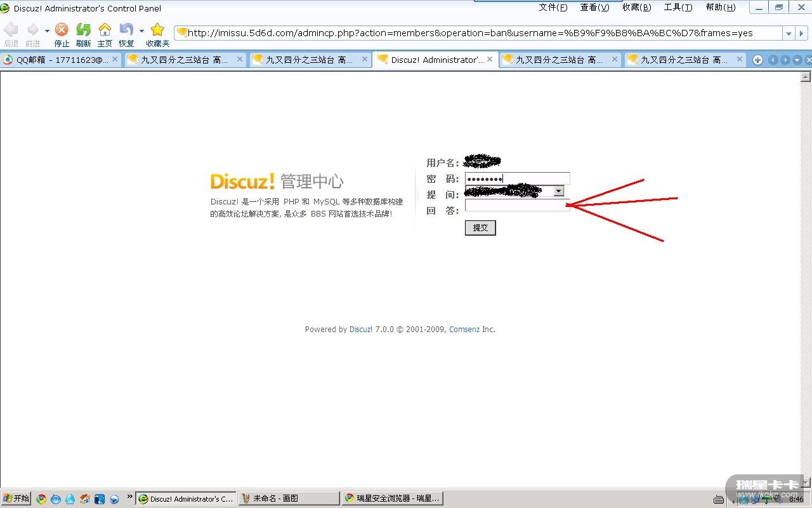
Task: Select the Discuz! Administrator's tab
Action: [435, 60]
